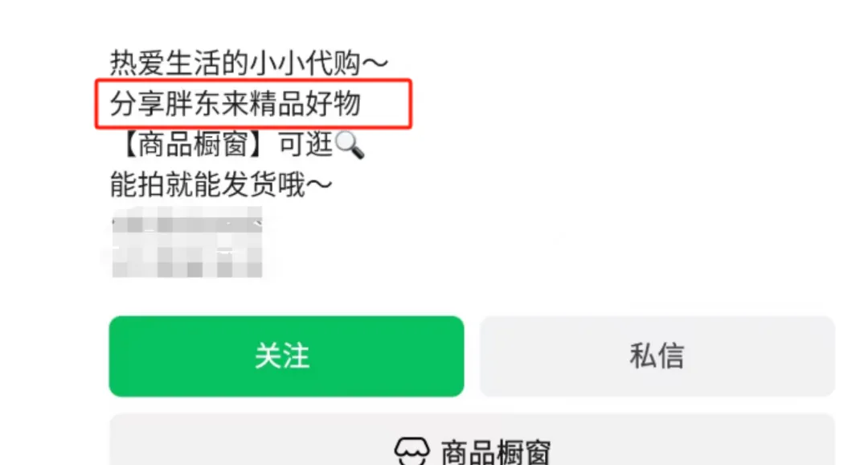This screenshot has height=465, width=868.
Task: Click the word 代购 in the first bio line
Action: click(333, 63)
